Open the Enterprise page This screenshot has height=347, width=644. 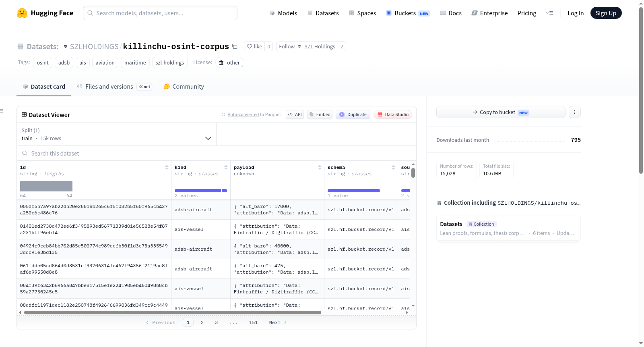(489, 13)
